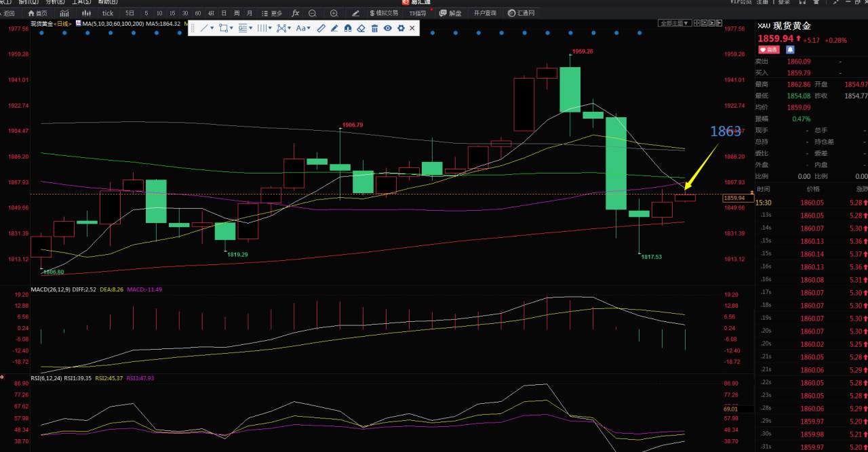Select the 5-minute period
This screenshot has height=452, width=868.
[x=146, y=13]
